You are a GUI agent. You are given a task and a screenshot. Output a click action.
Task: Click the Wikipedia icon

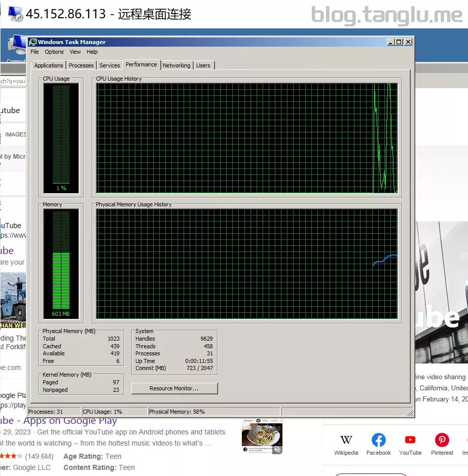click(x=346, y=440)
